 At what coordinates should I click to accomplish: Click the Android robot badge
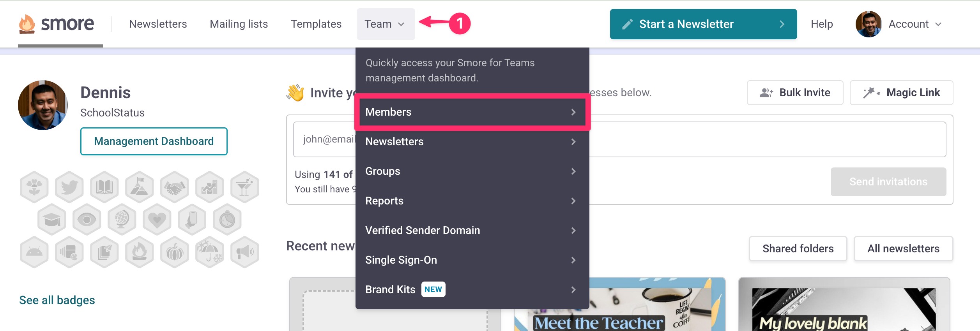(x=34, y=252)
